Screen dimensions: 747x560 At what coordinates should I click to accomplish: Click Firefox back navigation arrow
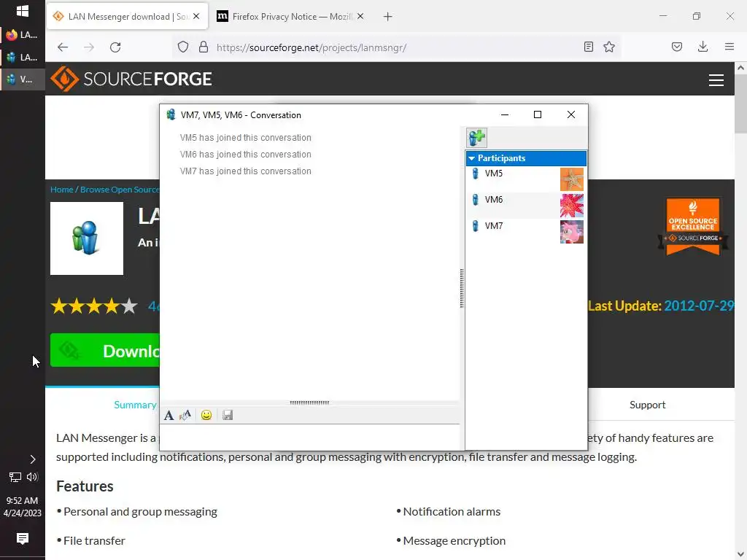click(x=63, y=47)
